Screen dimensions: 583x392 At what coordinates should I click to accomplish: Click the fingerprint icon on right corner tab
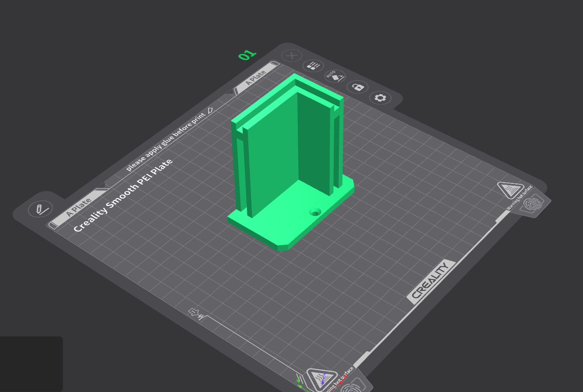(532, 203)
